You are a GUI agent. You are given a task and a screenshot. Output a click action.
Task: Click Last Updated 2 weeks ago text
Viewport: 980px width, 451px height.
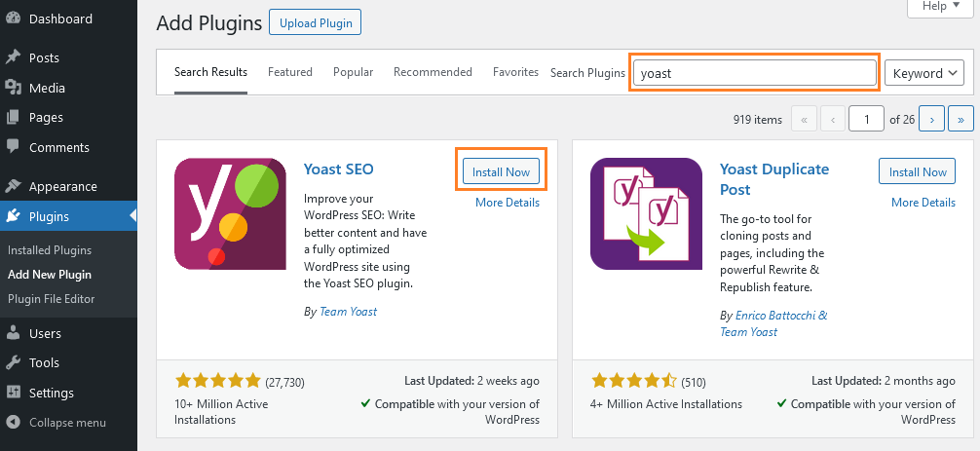[x=471, y=381]
